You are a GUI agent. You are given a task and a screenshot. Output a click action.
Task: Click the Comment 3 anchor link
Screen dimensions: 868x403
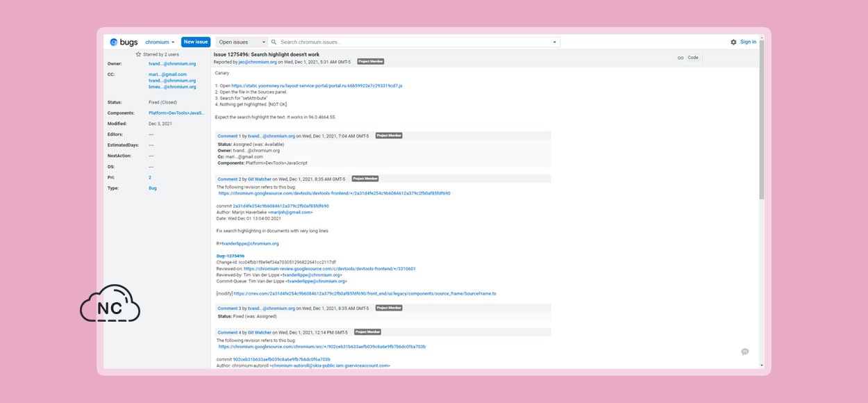[x=228, y=308]
